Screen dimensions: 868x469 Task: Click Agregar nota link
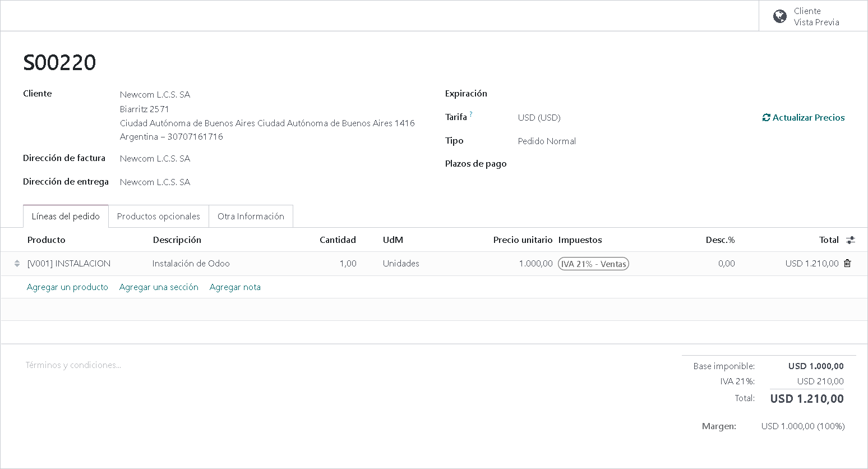tap(235, 287)
